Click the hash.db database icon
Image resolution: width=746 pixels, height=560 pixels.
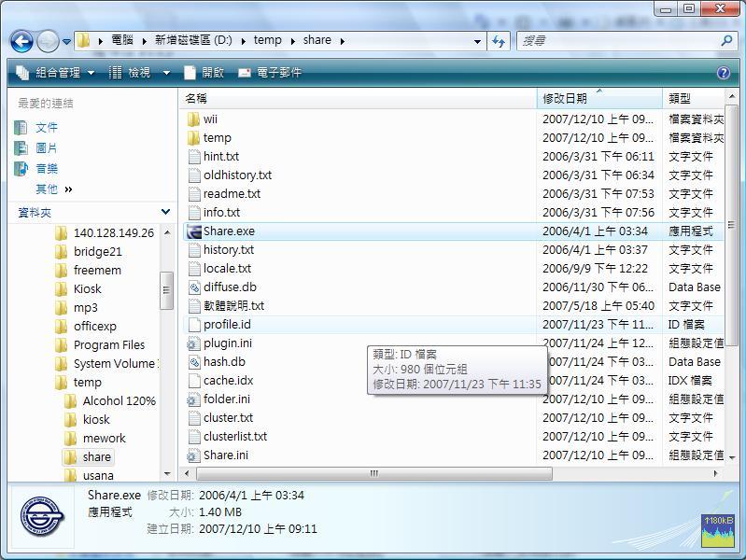coord(194,361)
